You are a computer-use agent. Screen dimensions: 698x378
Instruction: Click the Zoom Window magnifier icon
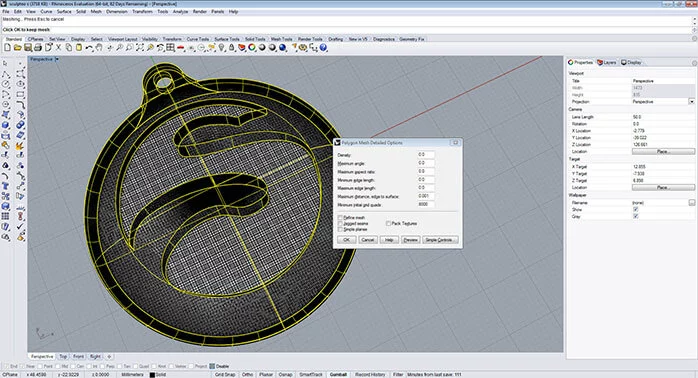coord(129,48)
